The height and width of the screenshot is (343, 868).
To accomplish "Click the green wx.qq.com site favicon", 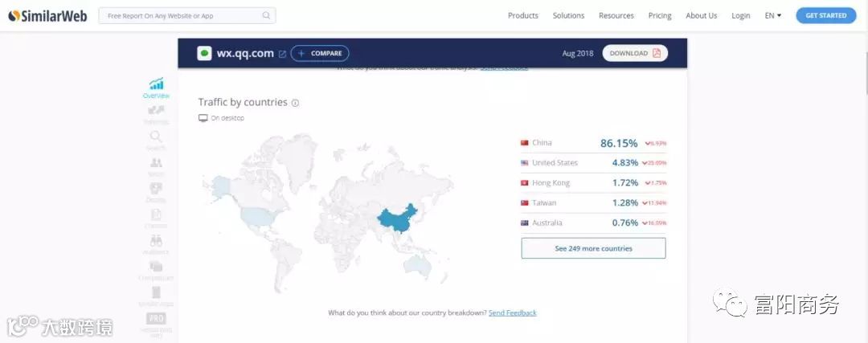I will pos(204,54).
